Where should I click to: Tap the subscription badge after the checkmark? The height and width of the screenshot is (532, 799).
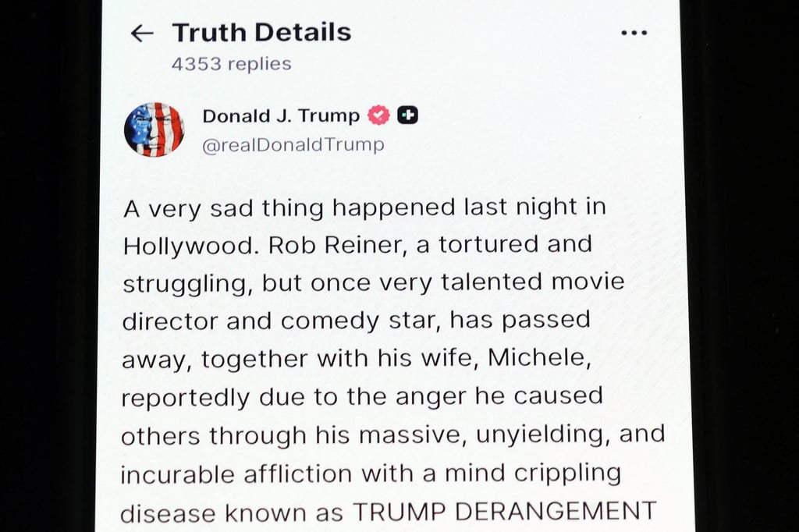pyautogui.click(x=408, y=114)
